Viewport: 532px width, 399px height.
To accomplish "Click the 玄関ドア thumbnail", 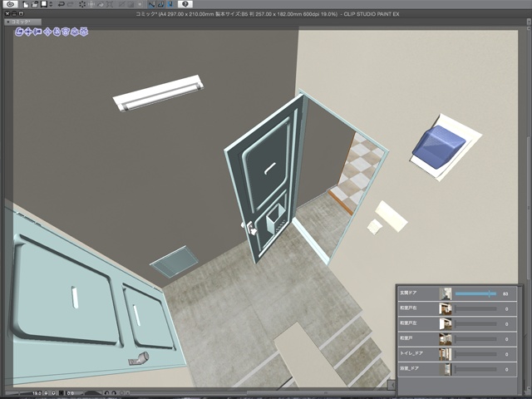I will (446, 293).
